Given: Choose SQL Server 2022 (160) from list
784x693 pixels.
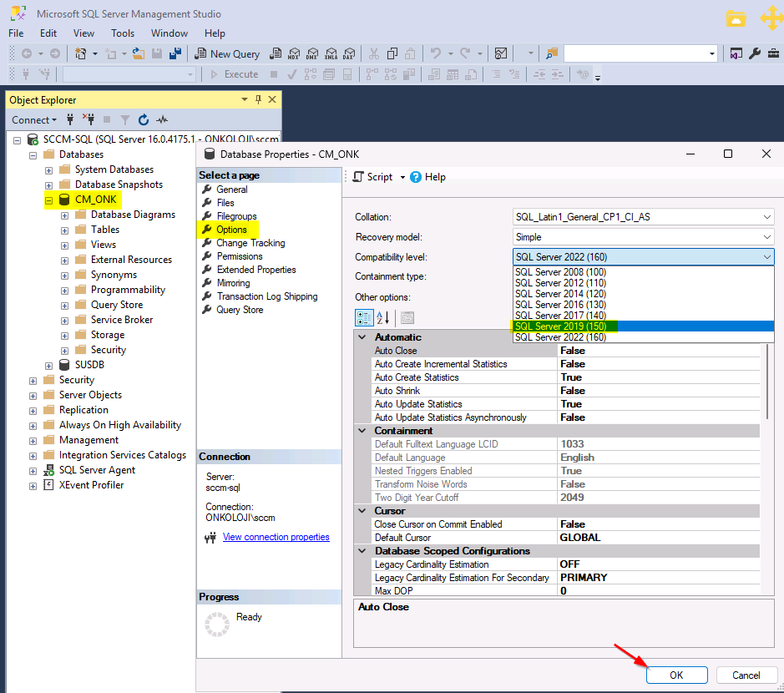Looking at the screenshot, I should 643,337.
